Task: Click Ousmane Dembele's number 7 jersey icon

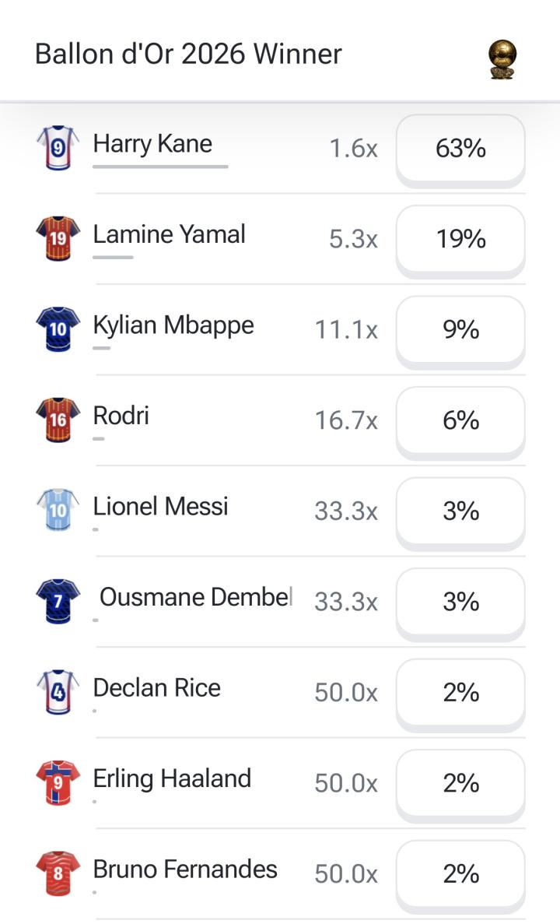Action: point(58,601)
